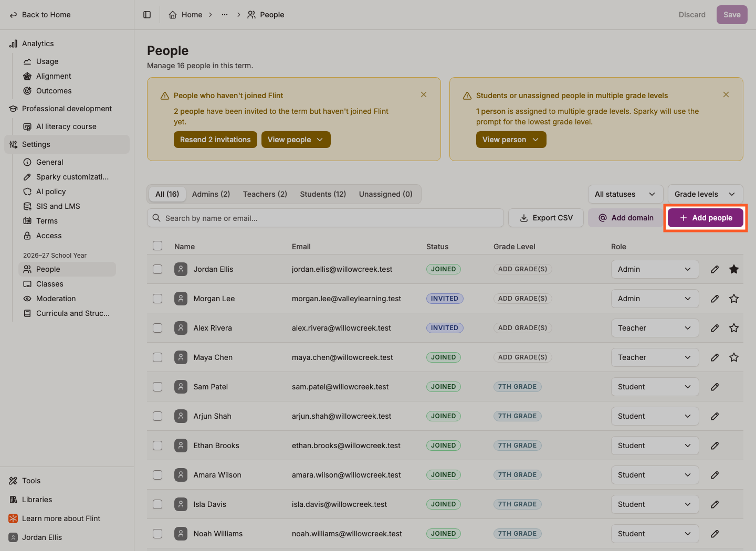Check the Isla Davis row checkbox
The width and height of the screenshot is (756, 551).
(x=157, y=504)
